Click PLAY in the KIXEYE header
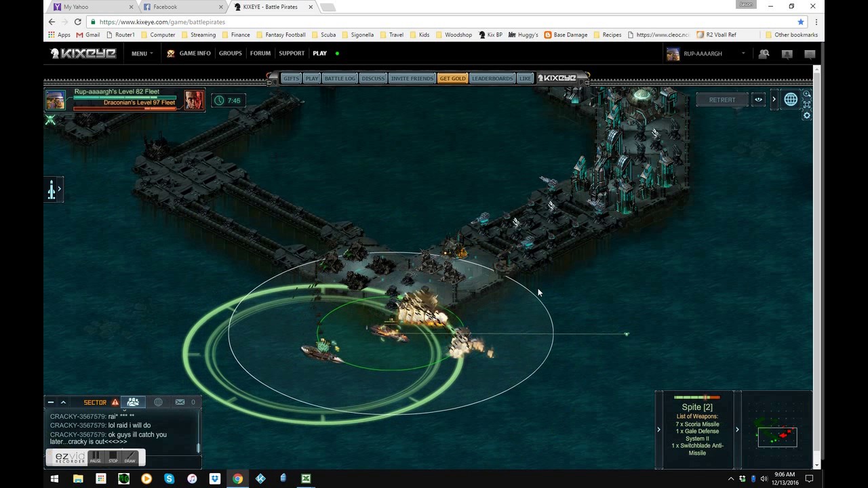This screenshot has height=488, width=868. (319, 54)
